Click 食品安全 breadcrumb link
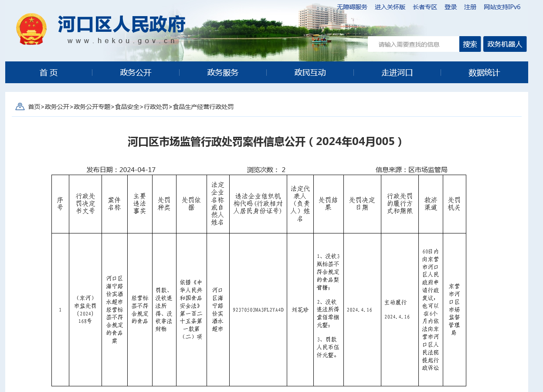Image resolution: width=543 pixels, height=392 pixels. pyautogui.click(x=127, y=107)
